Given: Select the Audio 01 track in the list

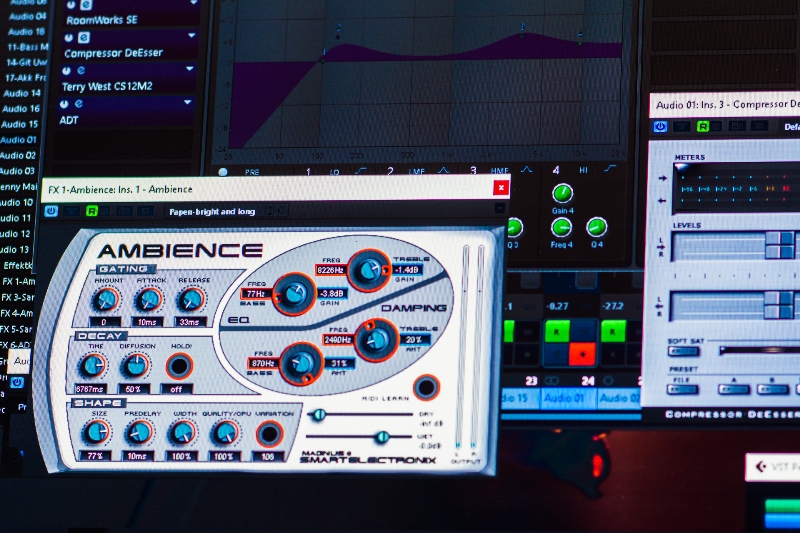Looking at the screenshot, I should 19,140.
